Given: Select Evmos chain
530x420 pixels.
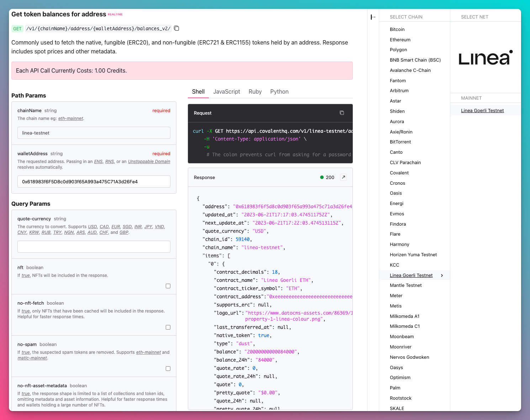Looking at the screenshot, I should click(x=397, y=214).
